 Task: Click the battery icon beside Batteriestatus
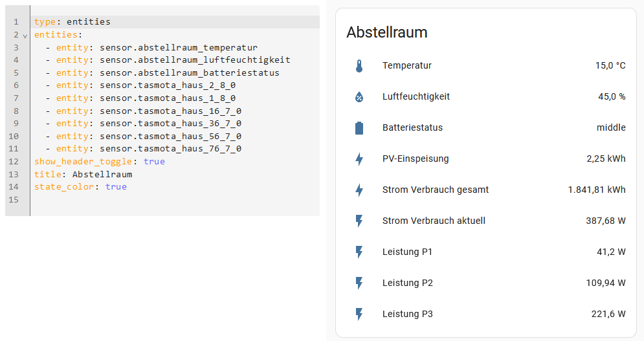(359, 128)
